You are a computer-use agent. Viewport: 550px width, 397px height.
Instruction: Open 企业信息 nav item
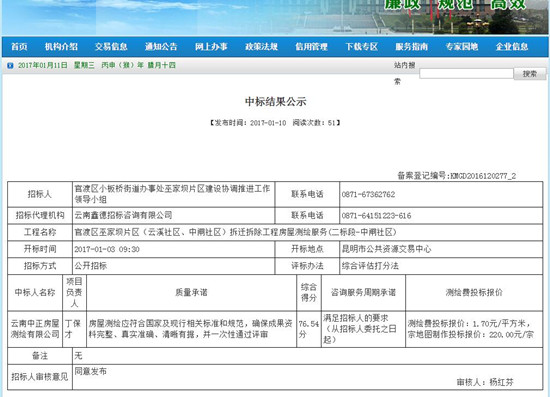click(x=512, y=47)
